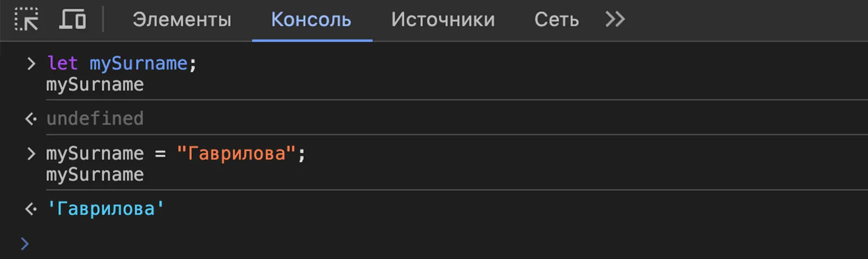Image resolution: width=868 pixels, height=259 pixels.
Task: Click the orange "Гаврилова" string literal
Action: tap(236, 153)
